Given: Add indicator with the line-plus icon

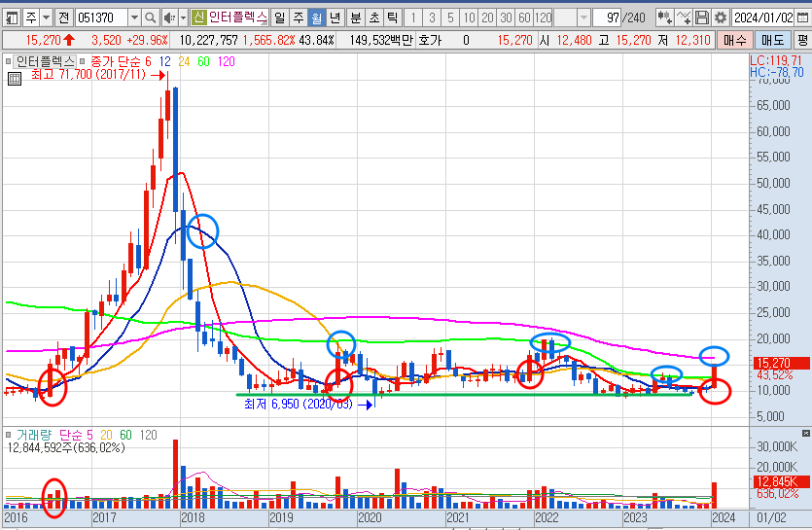Looking at the screenshot, I should (x=684, y=18).
